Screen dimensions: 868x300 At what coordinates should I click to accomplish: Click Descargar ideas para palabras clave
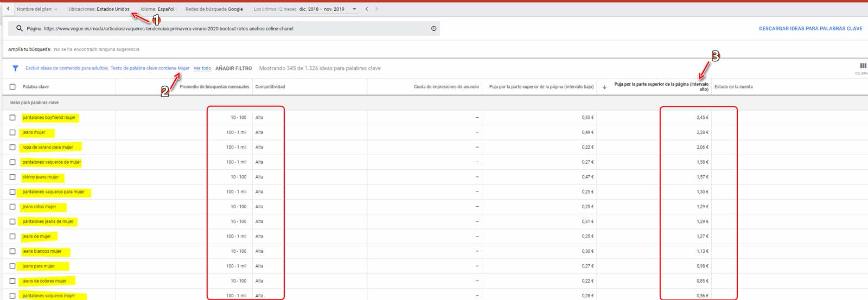click(810, 29)
